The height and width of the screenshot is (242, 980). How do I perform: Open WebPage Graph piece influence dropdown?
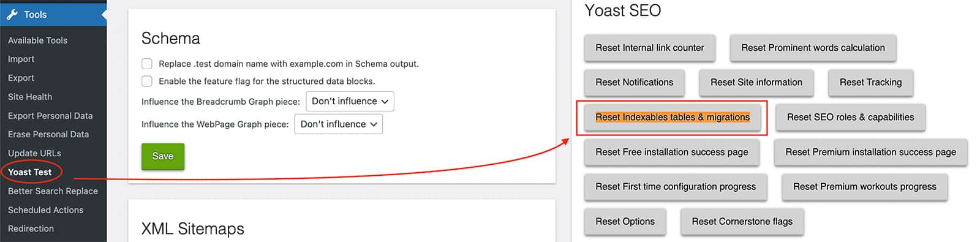[339, 124]
